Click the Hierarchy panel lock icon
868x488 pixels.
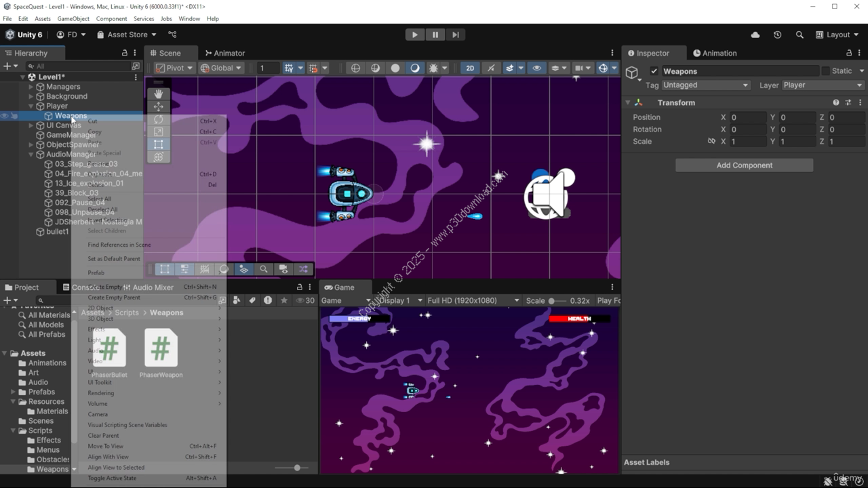click(x=124, y=53)
